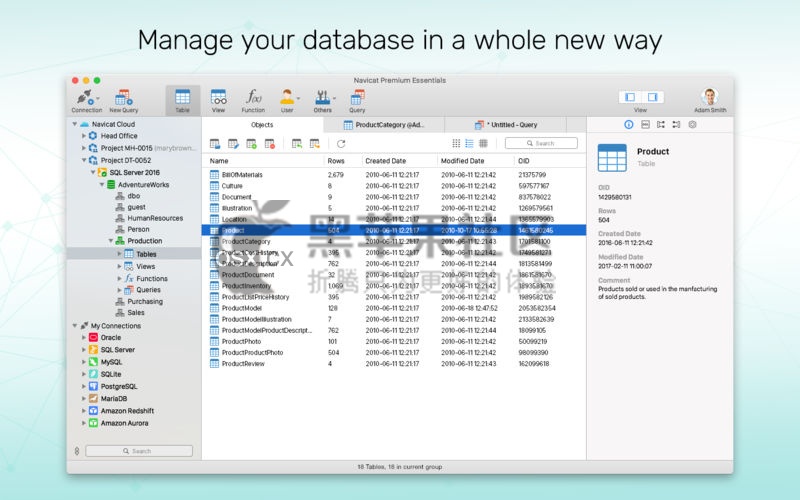800x500 pixels.
Task: Open the View objects toolbar icon
Action: 218,101
